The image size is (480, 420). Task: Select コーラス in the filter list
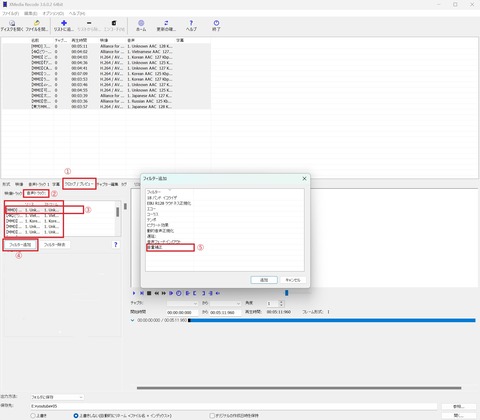coord(153,214)
